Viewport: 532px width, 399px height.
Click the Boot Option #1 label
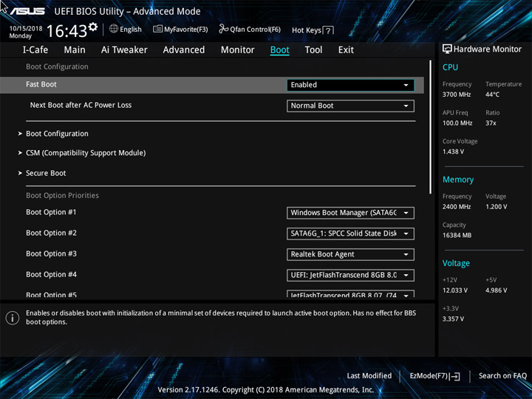(51, 212)
